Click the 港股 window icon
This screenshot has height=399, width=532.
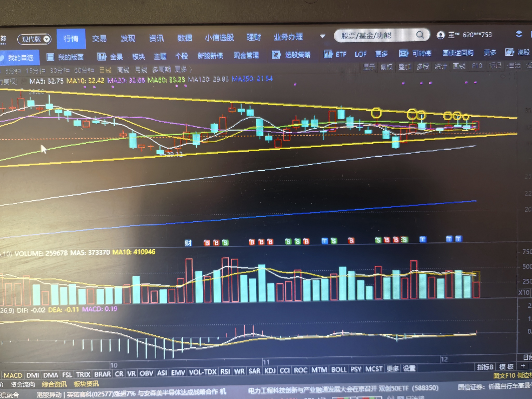pyautogui.click(x=509, y=52)
